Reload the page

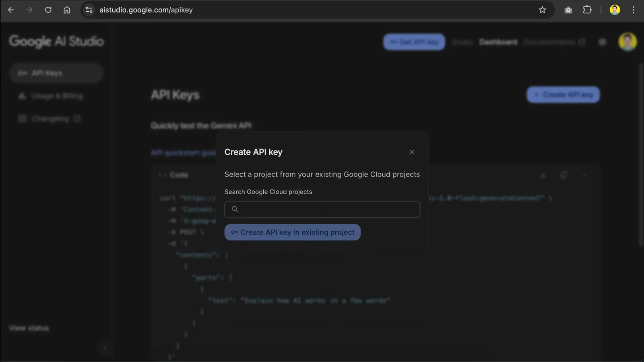click(x=48, y=10)
